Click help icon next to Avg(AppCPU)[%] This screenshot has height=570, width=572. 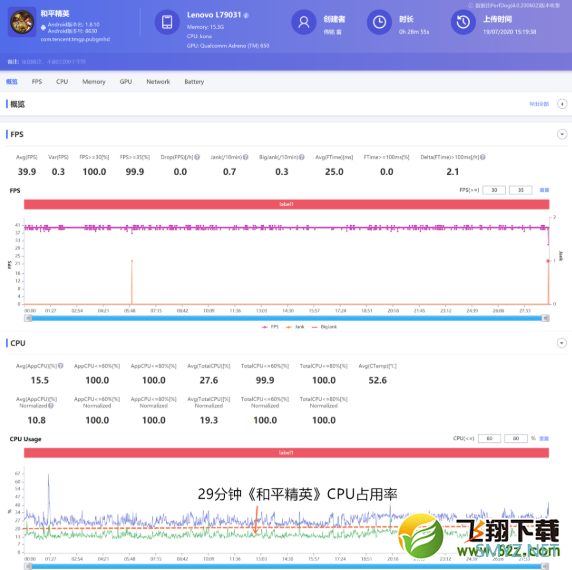point(61,366)
